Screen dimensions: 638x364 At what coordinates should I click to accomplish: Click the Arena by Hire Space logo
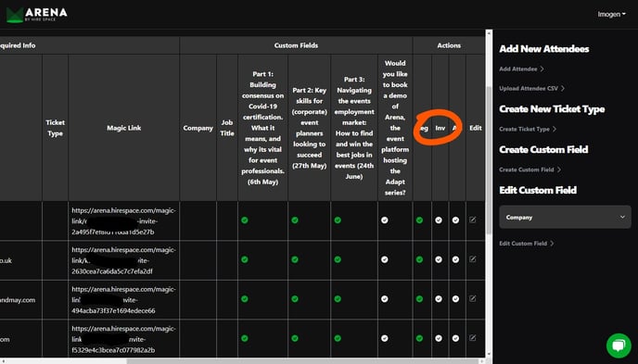[x=36, y=14]
